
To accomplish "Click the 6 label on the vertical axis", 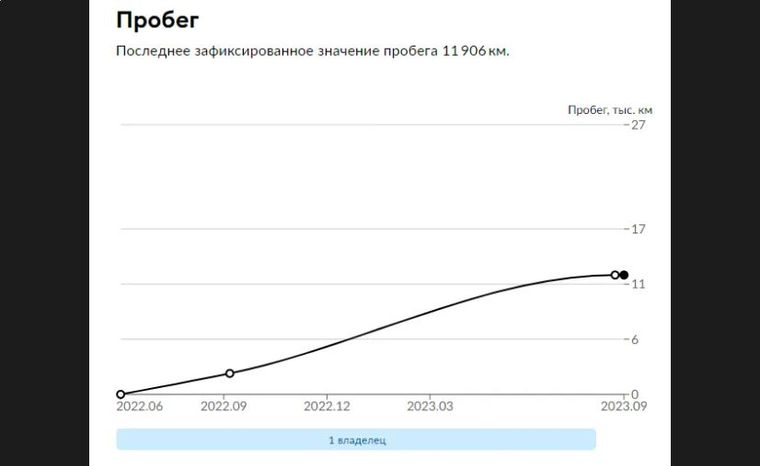I will [x=634, y=339].
